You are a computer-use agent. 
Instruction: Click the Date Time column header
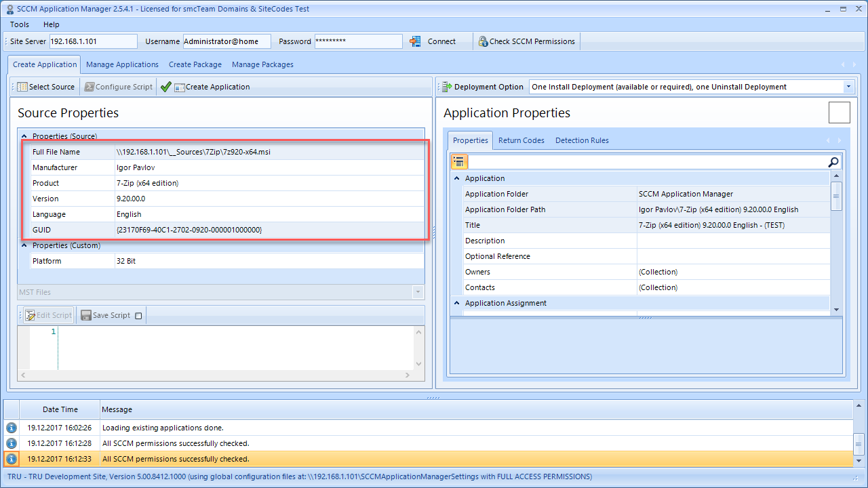coord(60,409)
